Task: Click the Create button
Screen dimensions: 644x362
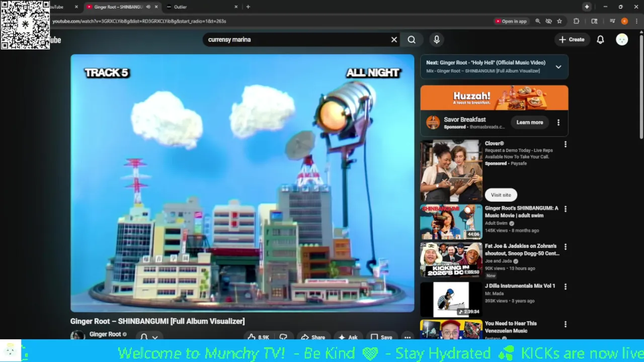Action: click(x=572, y=40)
